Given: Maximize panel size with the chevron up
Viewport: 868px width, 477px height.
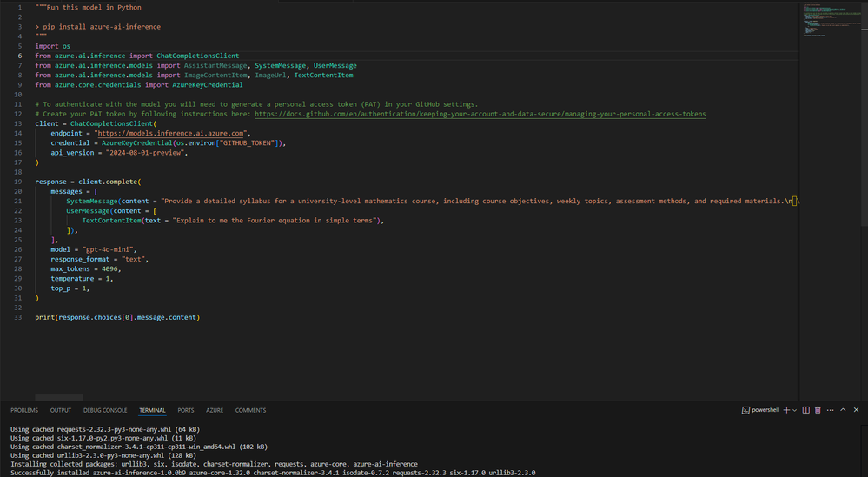Looking at the screenshot, I should pyautogui.click(x=843, y=410).
